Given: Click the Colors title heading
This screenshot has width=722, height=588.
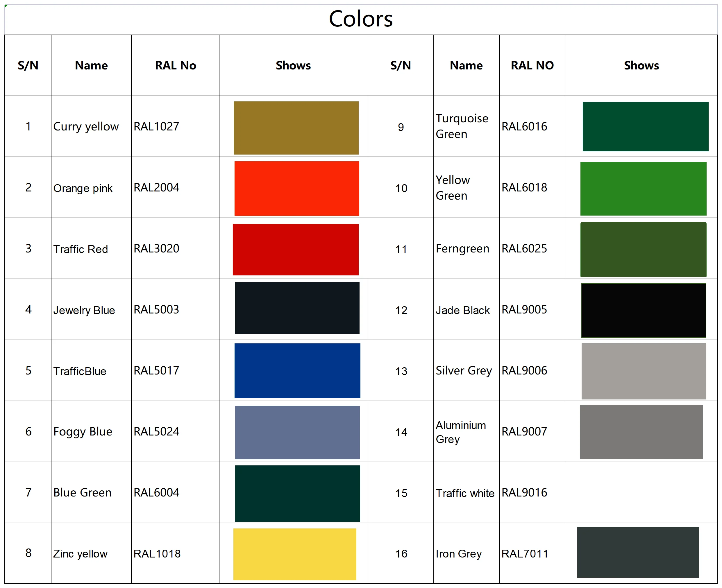Looking at the screenshot, I should (x=360, y=19).
